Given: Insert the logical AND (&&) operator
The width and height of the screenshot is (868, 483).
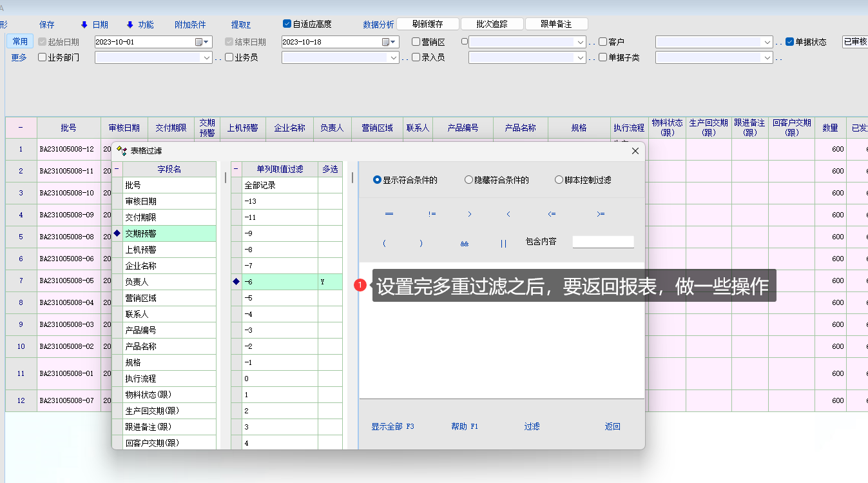Looking at the screenshot, I should 464,244.
